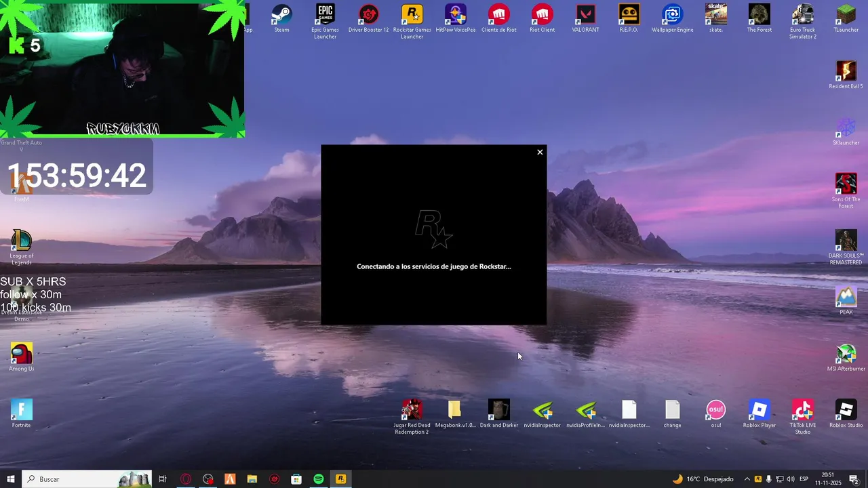Click the Rockstar icon in system tray
This screenshot has height=488, width=868.
(758, 479)
